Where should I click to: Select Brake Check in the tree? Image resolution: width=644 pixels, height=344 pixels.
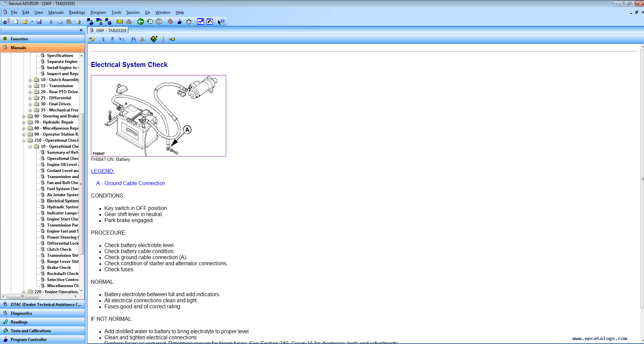(59, 268)
